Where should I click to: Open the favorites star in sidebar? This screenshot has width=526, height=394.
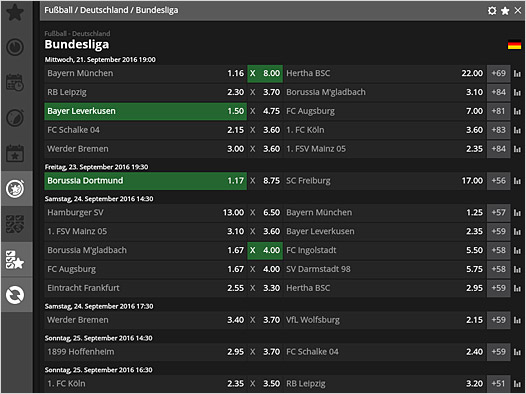coord(15,12)
